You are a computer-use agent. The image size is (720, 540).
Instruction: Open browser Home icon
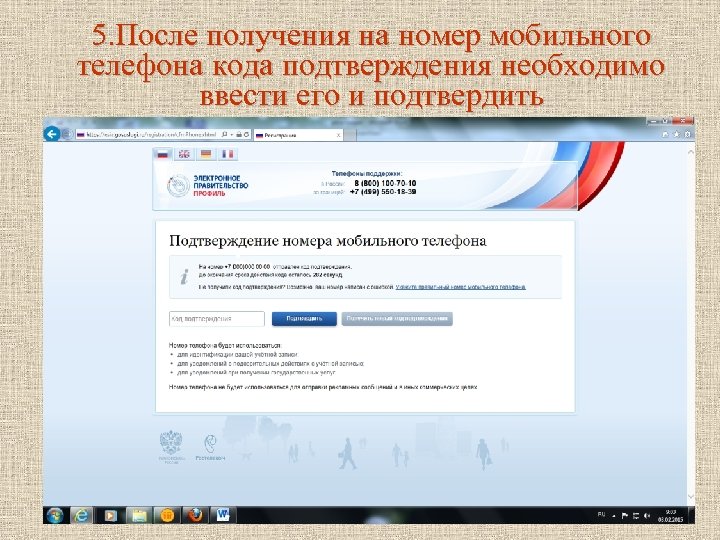point(665,135)
